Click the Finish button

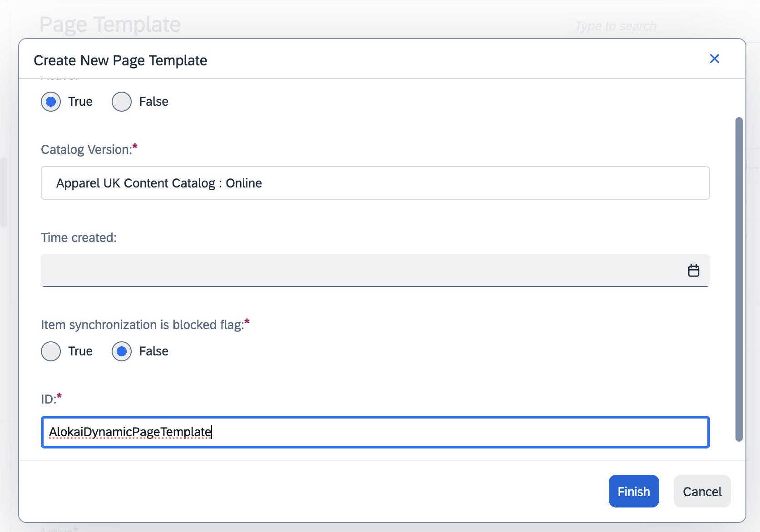pos(633,491)
